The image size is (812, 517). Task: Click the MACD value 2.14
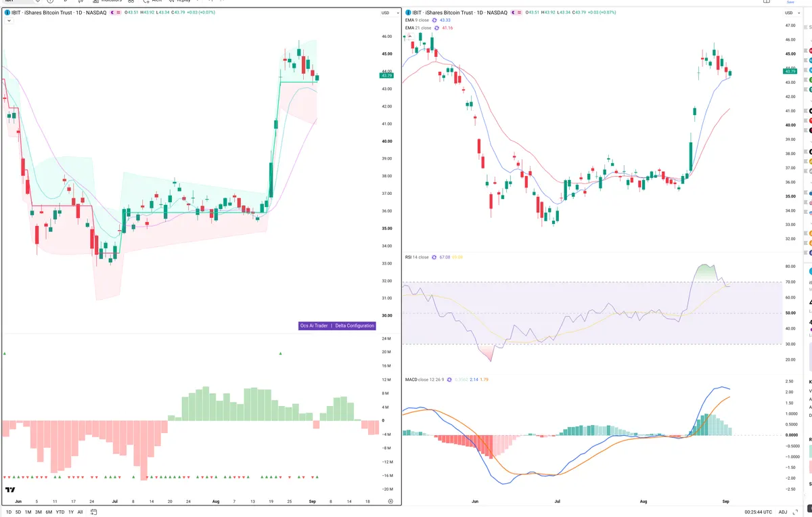coord(474,380)
